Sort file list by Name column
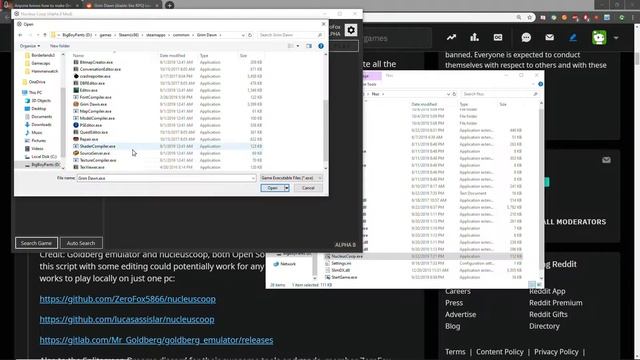640x360 pixels. pos(78,56)
